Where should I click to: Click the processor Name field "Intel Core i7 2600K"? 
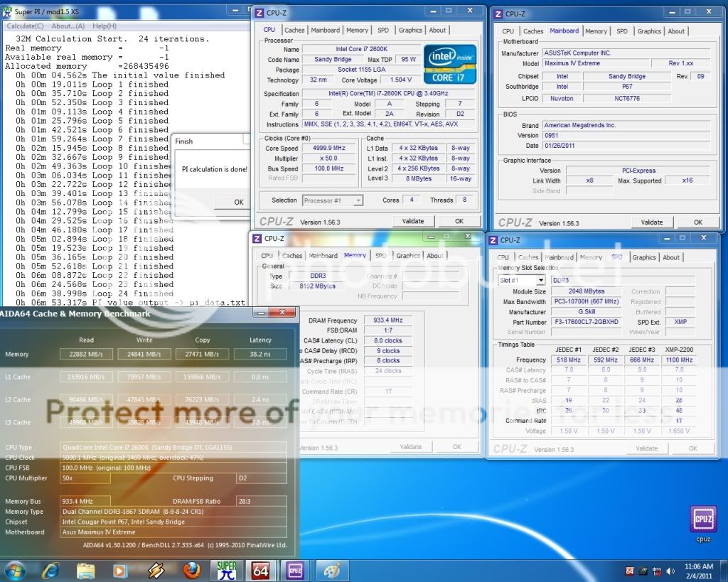(x=362, y=49)
